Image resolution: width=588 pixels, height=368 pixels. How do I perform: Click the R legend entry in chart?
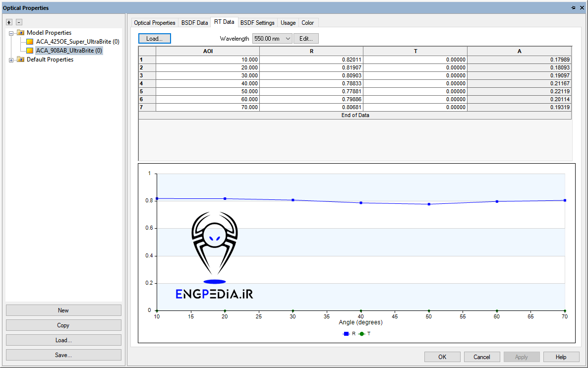[349, 333]
